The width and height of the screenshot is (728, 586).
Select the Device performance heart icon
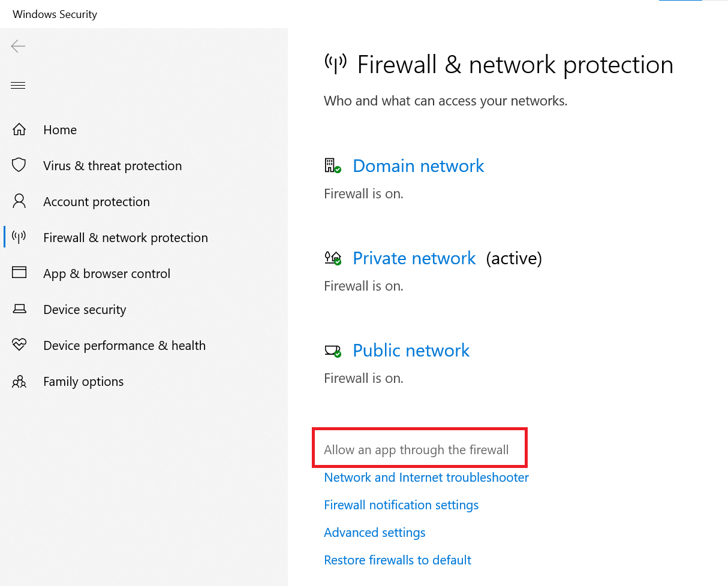coord(19,345)
